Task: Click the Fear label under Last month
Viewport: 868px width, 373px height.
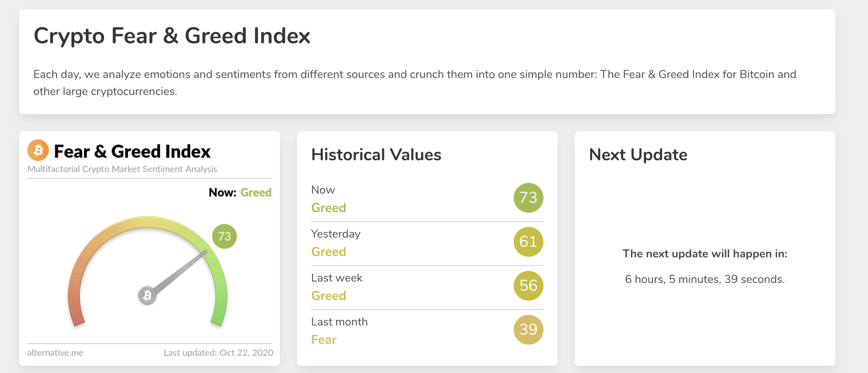Action: 324,340
